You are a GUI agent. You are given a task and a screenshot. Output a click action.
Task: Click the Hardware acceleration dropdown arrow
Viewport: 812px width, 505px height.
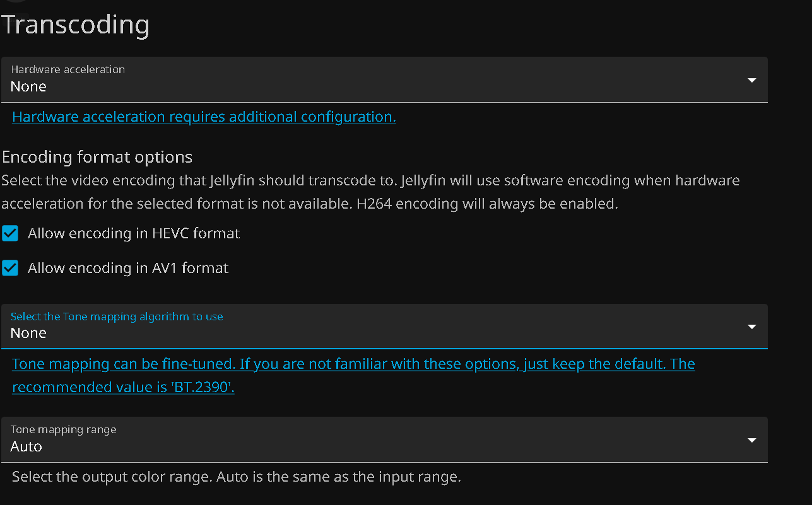[x=751, y=80]
